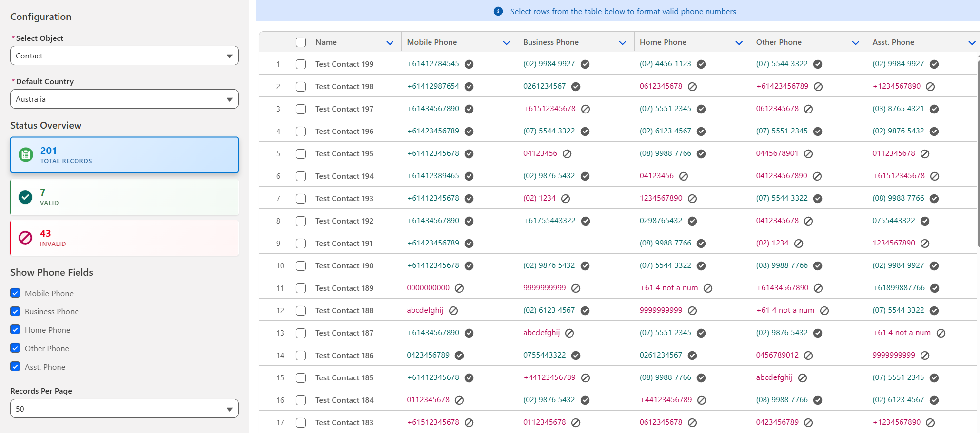Click asst. phone 0755443322 cell

(x=894, y=221)
